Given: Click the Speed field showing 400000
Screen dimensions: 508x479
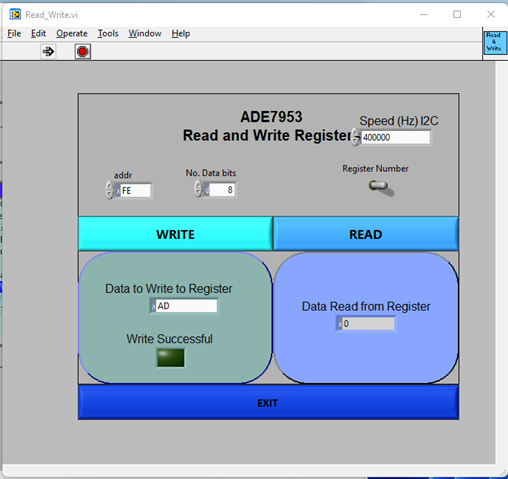Looking at the screenshot, I should 396,137.
